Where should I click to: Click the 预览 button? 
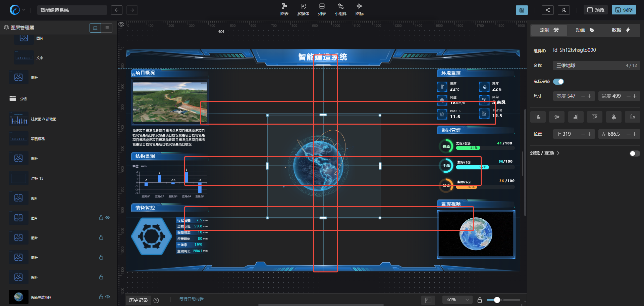(596, 10)
